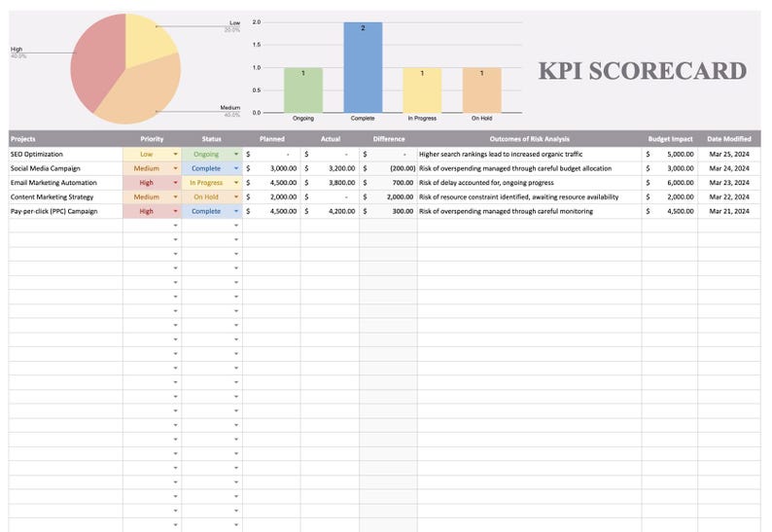Open the Low priority dropdown for SEO Optimization
Viewport: 772px width, 532px height.
pyautogui.click(x=175, y=155)
